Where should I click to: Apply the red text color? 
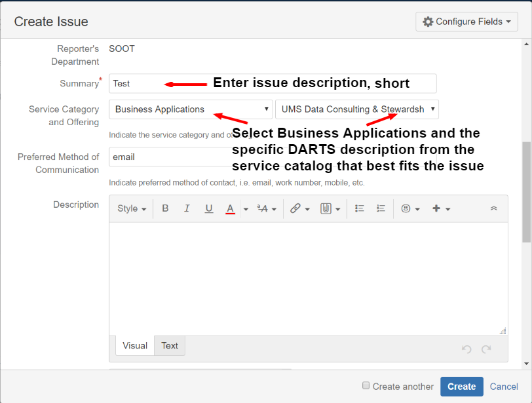(231, 208)
